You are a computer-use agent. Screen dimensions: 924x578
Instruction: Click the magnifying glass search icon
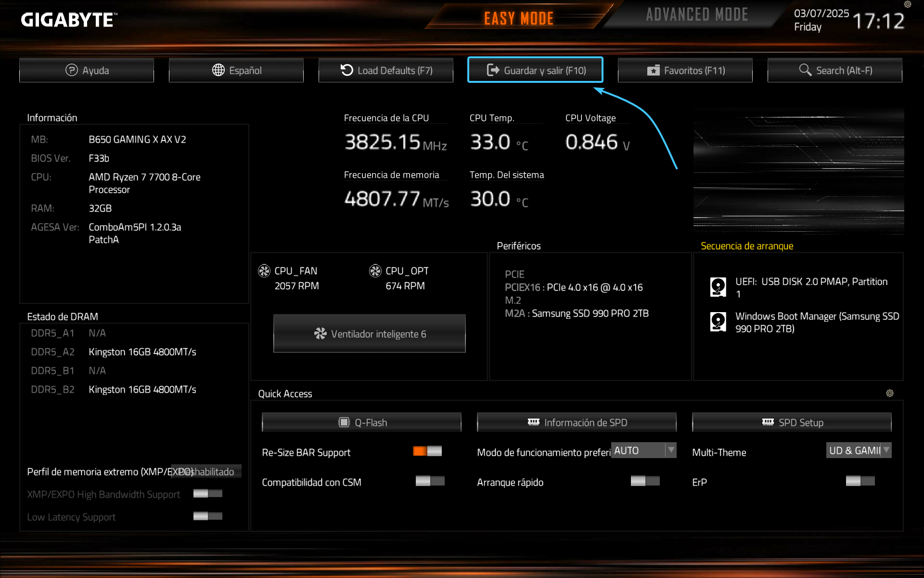click(x=805, y=70)
